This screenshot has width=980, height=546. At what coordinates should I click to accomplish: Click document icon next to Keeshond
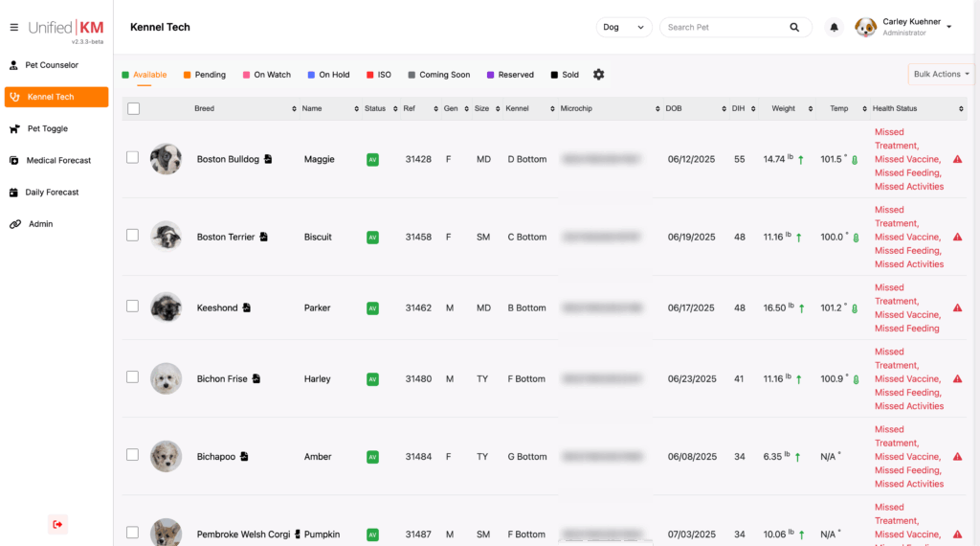coord(247,307)
